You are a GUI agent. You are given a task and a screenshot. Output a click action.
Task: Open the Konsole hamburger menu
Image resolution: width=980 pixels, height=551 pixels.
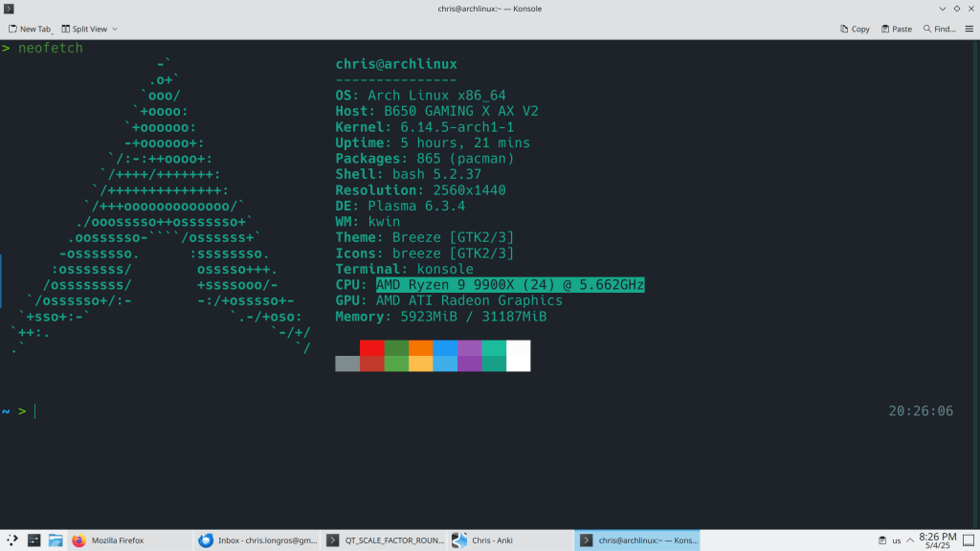coord(969,29)
